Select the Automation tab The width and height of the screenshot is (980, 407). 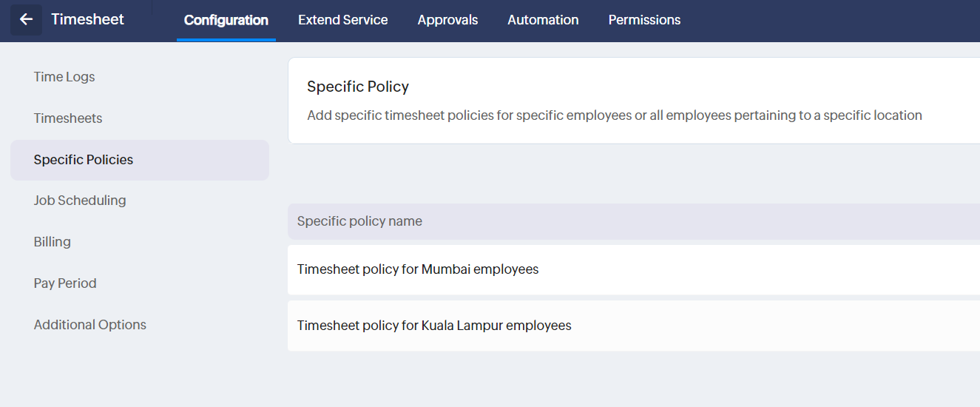[x=543, y=20]
